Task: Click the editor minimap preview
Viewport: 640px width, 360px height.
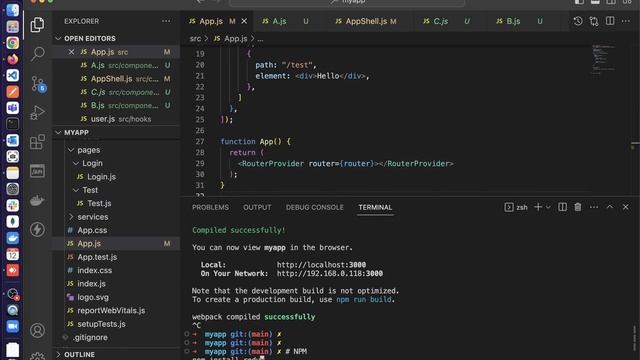Action: [604, 60]
